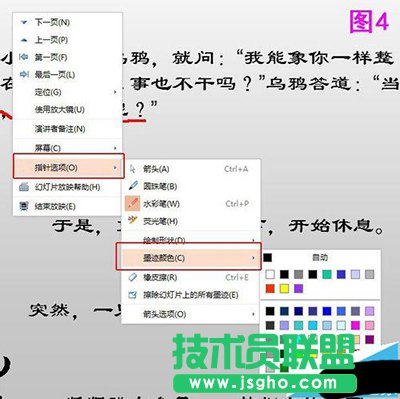Pick the white ink color swatch

click(x=270, y=274)
